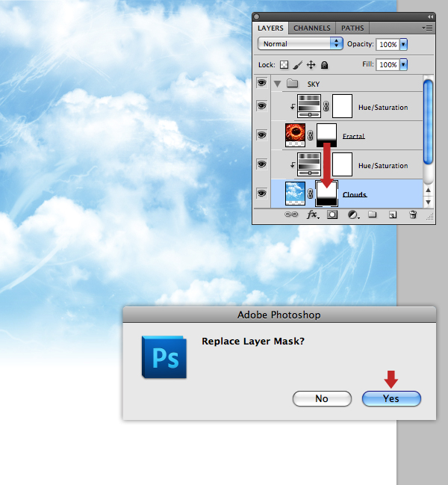The width and height of the screenshot is (448, 485).
Task: Open the Normal blend mode dropdown
Action: click(x=300, y=43)
